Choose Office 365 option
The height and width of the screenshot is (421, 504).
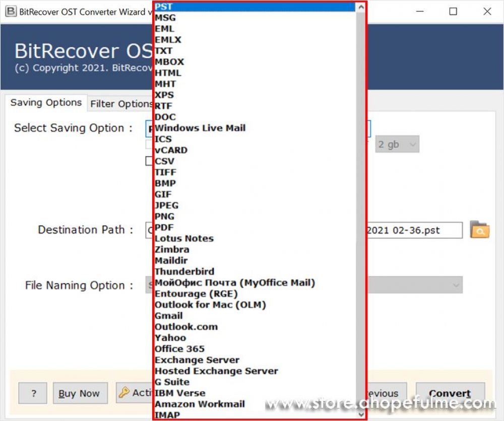[255, 349]
